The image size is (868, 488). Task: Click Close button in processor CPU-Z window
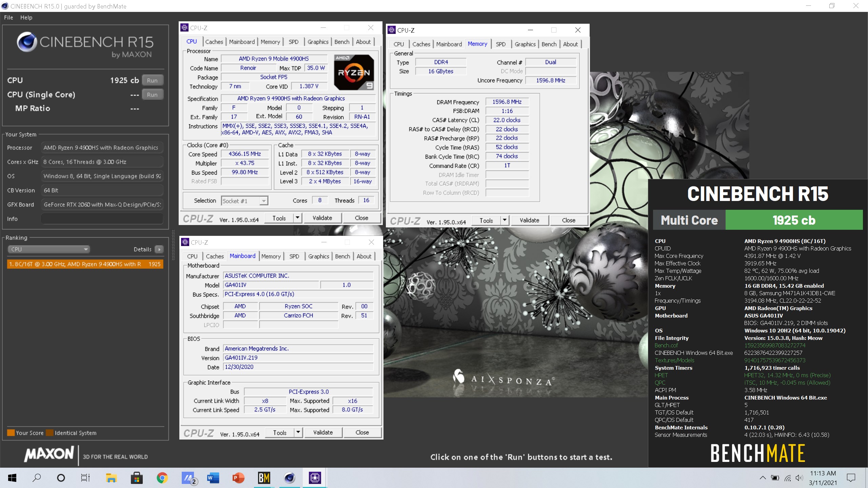tap(361, 218)
